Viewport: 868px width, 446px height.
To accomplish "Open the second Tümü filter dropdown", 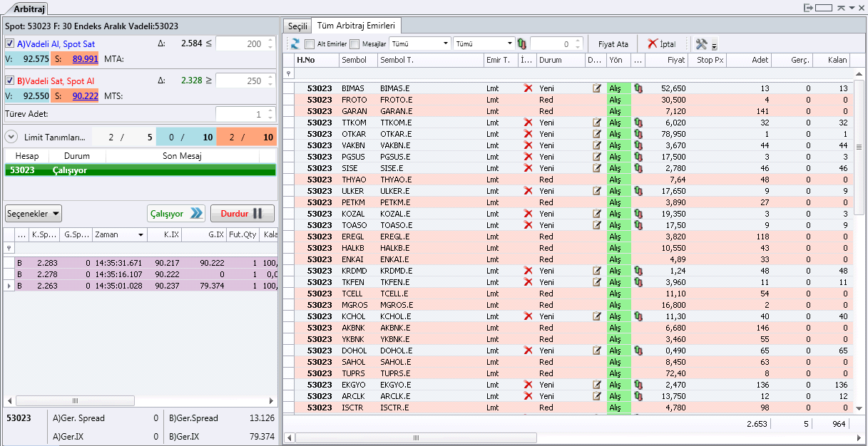I will [x=483, y=43].
